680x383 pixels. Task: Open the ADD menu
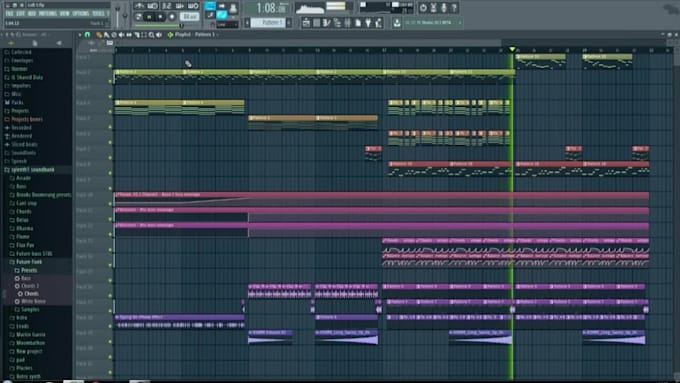(x=32, y=14)
